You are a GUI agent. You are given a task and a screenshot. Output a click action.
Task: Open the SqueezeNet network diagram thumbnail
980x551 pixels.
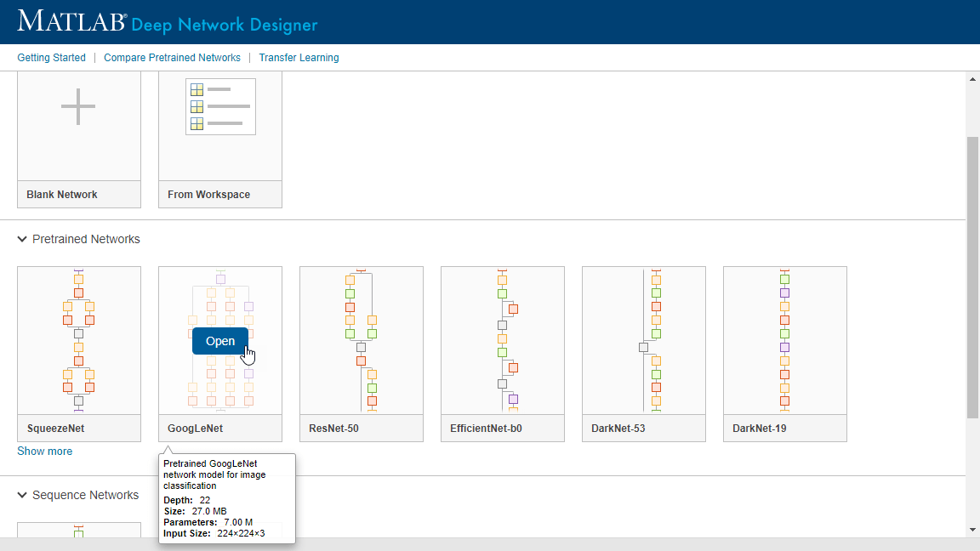tap(79, 340)
